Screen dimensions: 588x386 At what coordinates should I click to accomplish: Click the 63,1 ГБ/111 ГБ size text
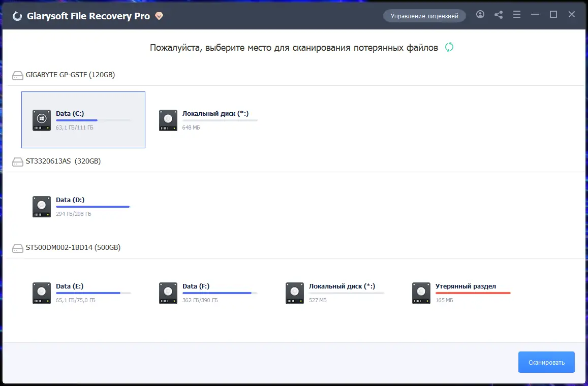tap(75, 128)
